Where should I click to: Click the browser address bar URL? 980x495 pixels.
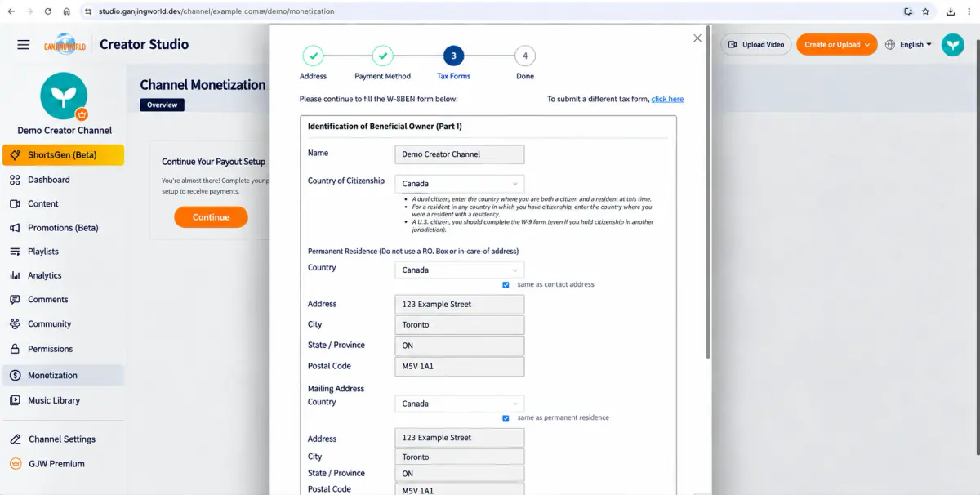point(216,11)
